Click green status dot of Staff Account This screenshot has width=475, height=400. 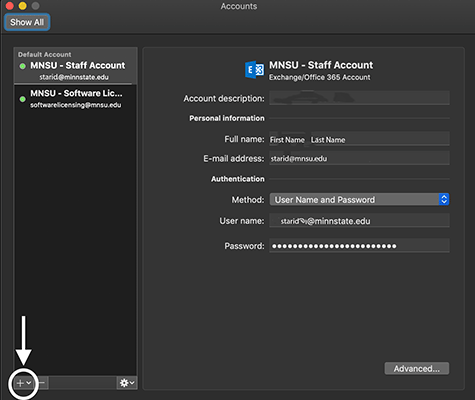pos(22,66)
